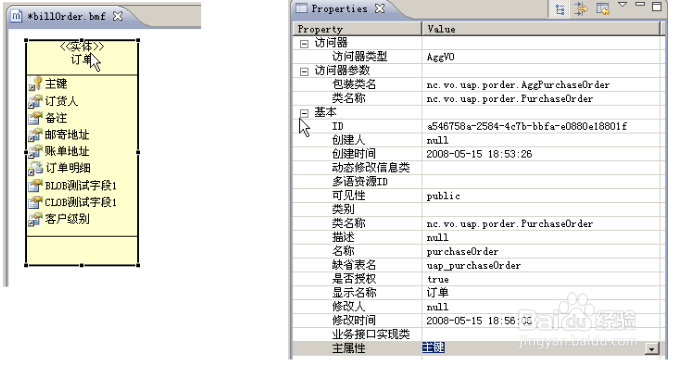Select the 账单地址 attribute
The width and height of the screenshot is (676, 365).
tap(67, 151)
